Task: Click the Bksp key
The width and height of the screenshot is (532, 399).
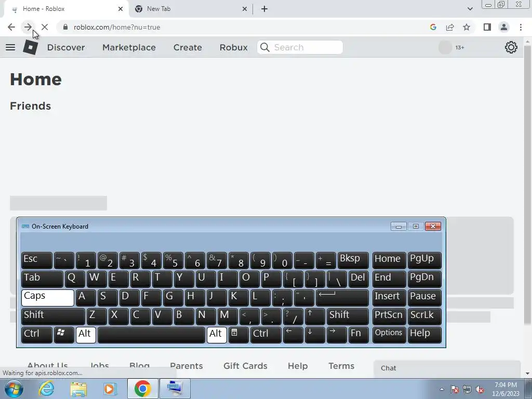Action: (353, 260)
